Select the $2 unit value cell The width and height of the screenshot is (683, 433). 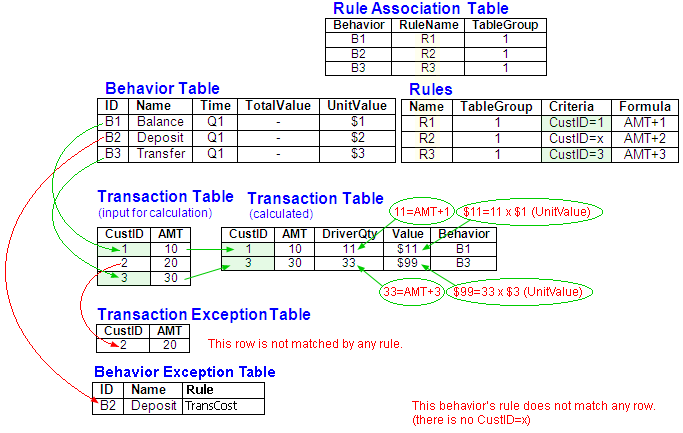(357, 138)
